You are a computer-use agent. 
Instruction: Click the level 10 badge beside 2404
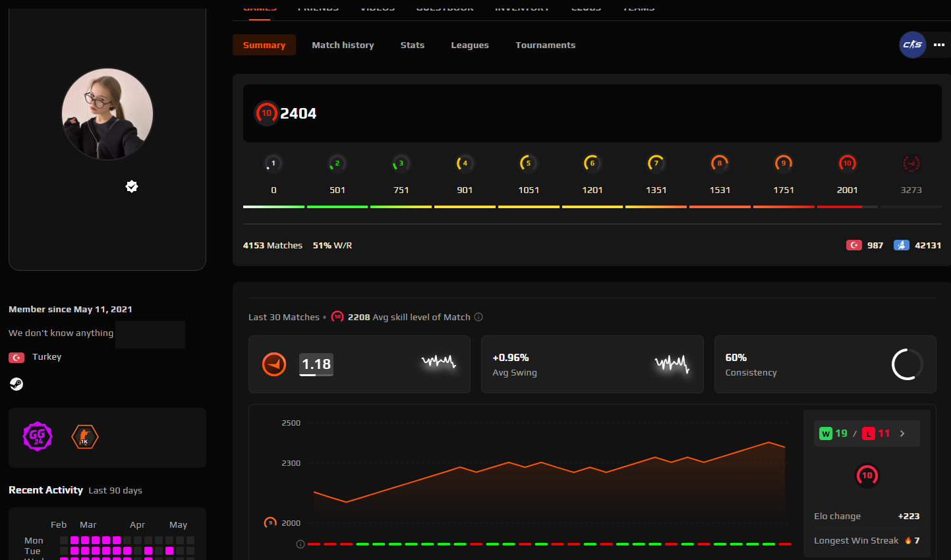click(266, 113)
